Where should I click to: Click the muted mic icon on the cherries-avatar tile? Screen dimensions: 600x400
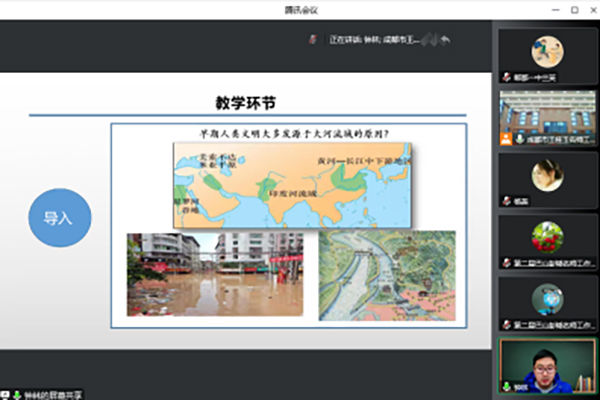(507, 263)
